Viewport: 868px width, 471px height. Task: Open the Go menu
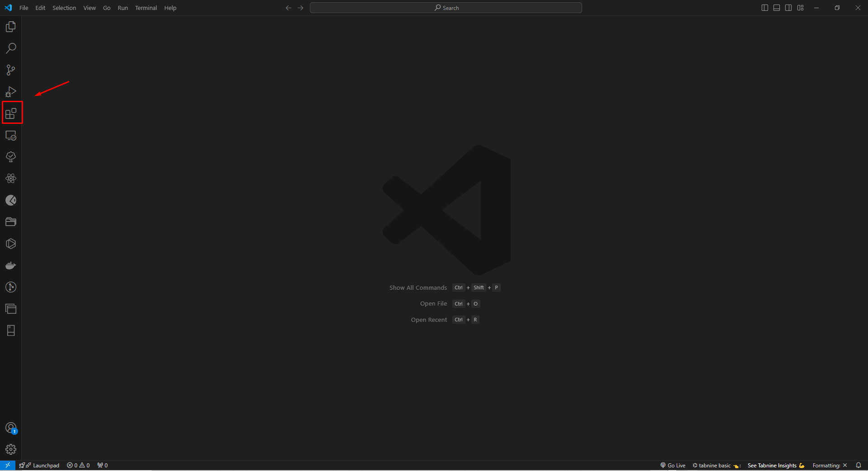[107, 8]
